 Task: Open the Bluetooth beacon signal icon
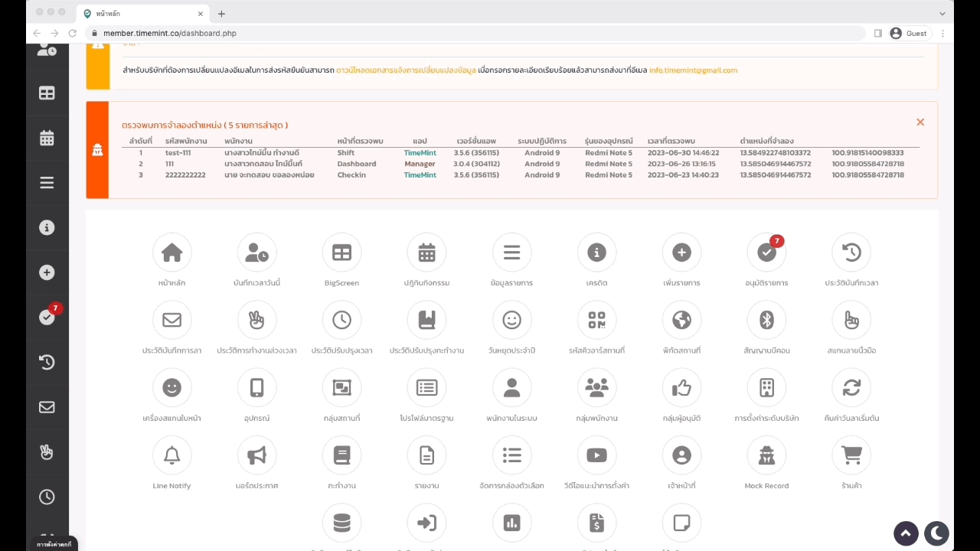tap(766, 321)
